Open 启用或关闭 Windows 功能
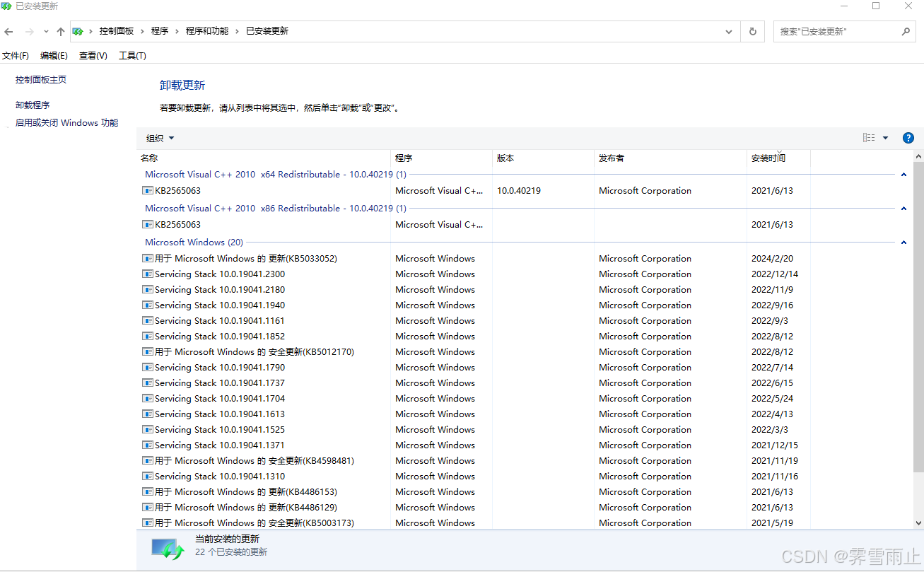 [x=67, y=123]
